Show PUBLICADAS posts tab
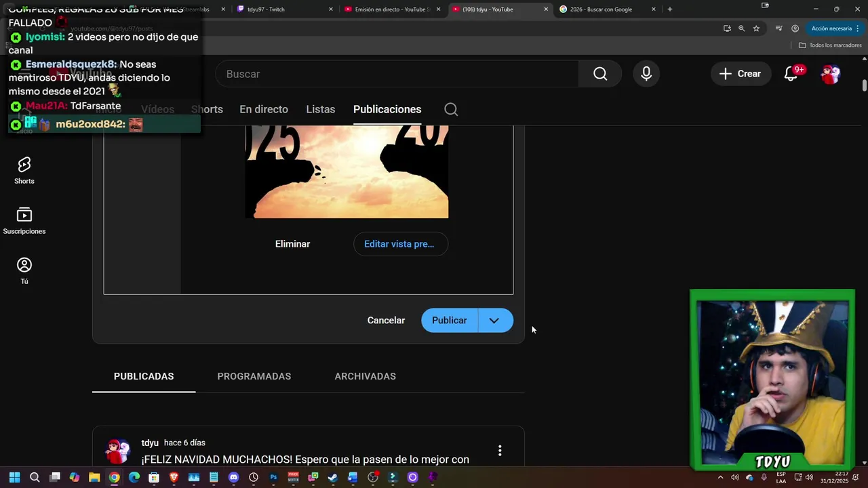The image size is (868, 488). click(144, 376)
